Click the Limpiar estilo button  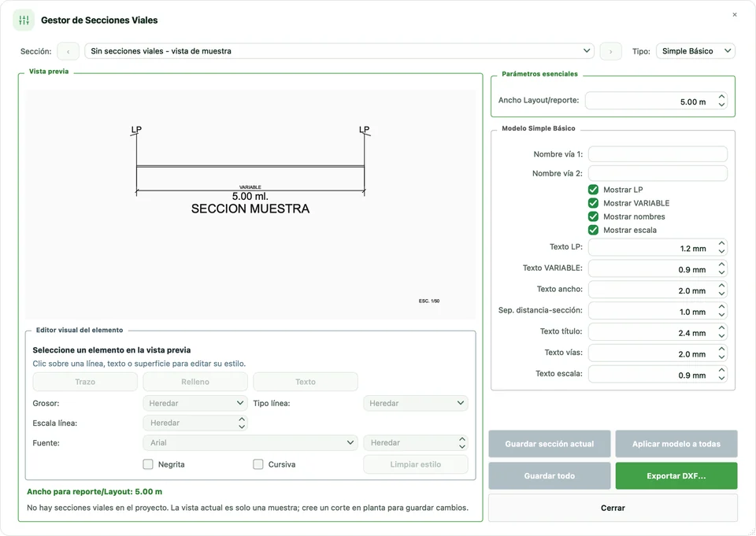pos(416,464)
